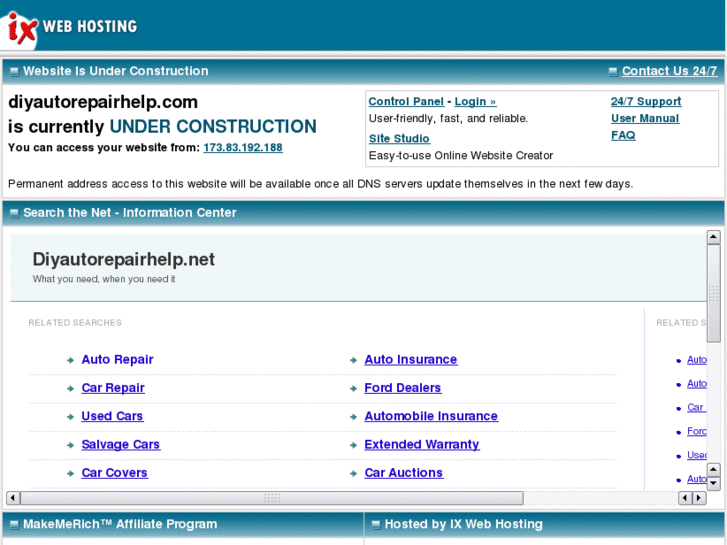Open the Control Panel link
The width and height of the screenshot is (727, 545).
[x=406, y=102]
